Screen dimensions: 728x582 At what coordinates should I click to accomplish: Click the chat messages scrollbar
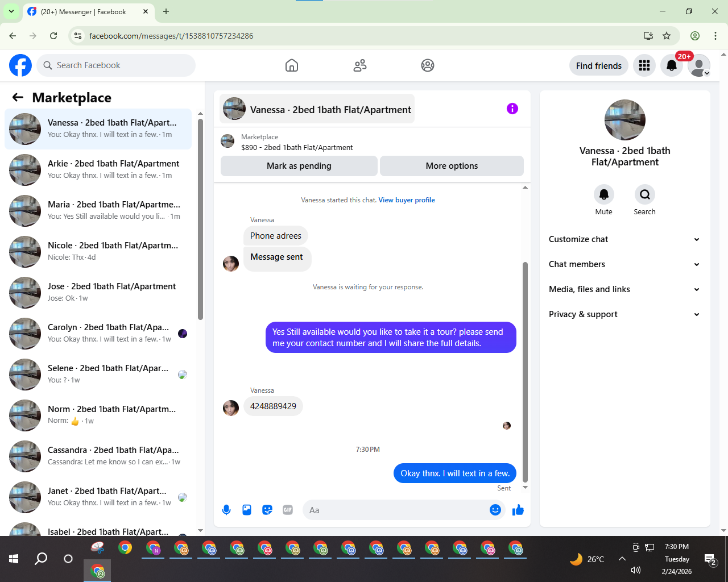525,372
